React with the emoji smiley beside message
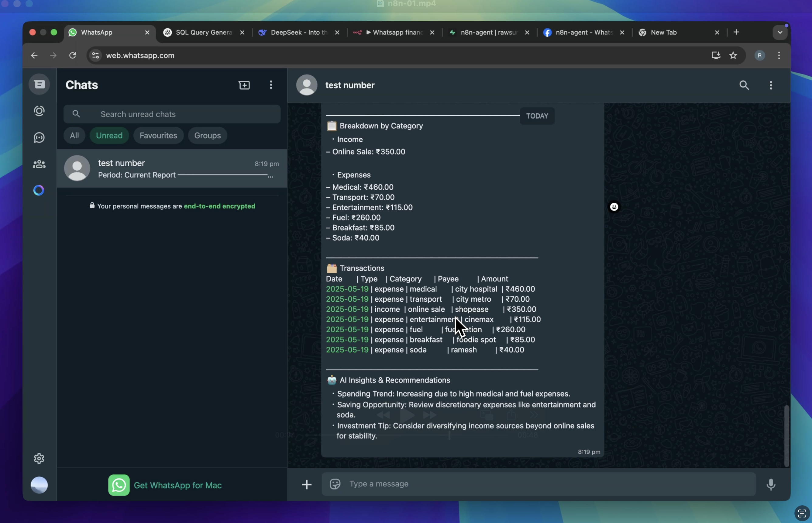Image resolution: width=812 pixels, height=523 pixels. [614, 207]
